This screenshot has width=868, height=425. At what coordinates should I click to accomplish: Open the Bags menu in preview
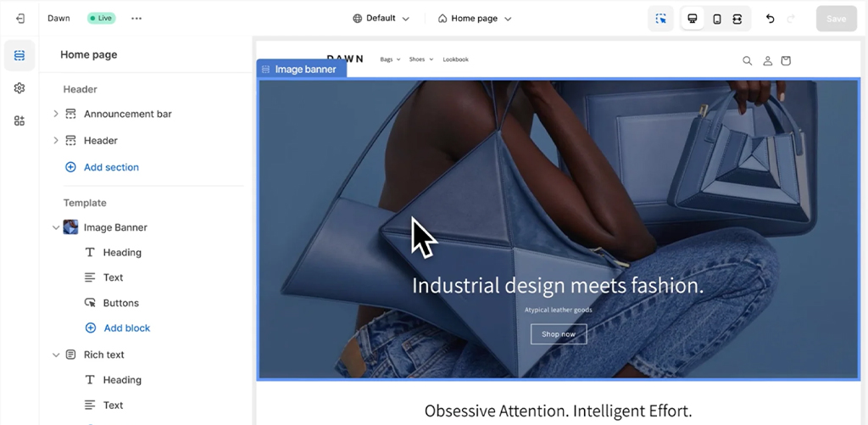click(x=390, y=59)
